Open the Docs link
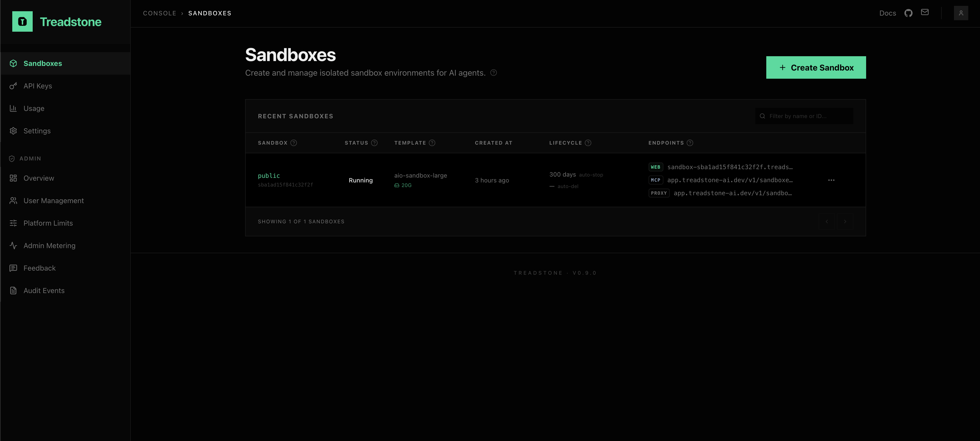Image resolution: width=980 pixels, height=441 pixels. click(x=887, y=13)
